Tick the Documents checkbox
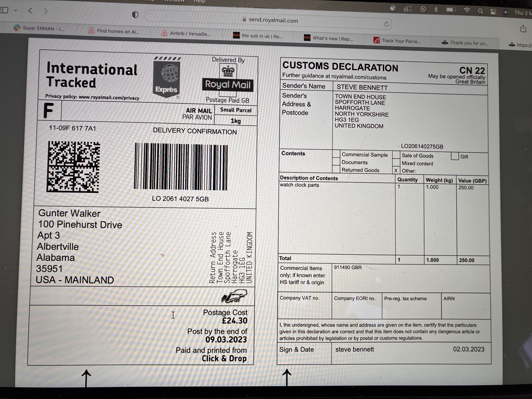 (x=336, y=161)
